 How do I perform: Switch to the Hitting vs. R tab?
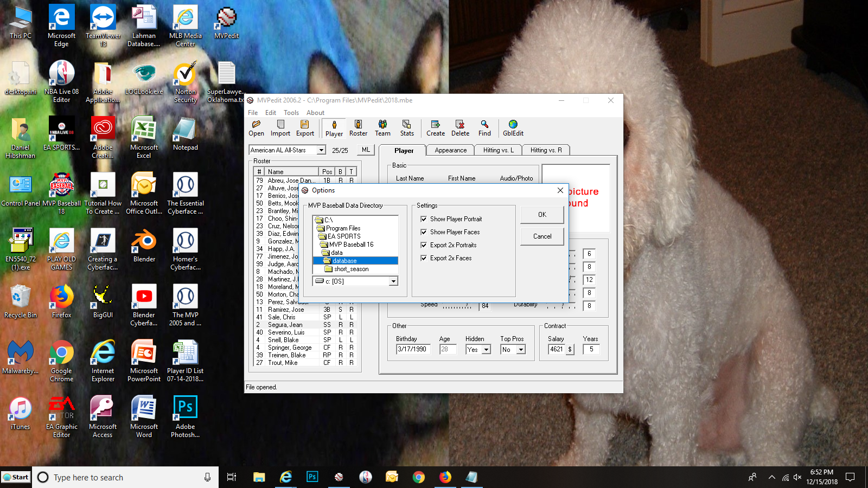[x=546, y=150]
